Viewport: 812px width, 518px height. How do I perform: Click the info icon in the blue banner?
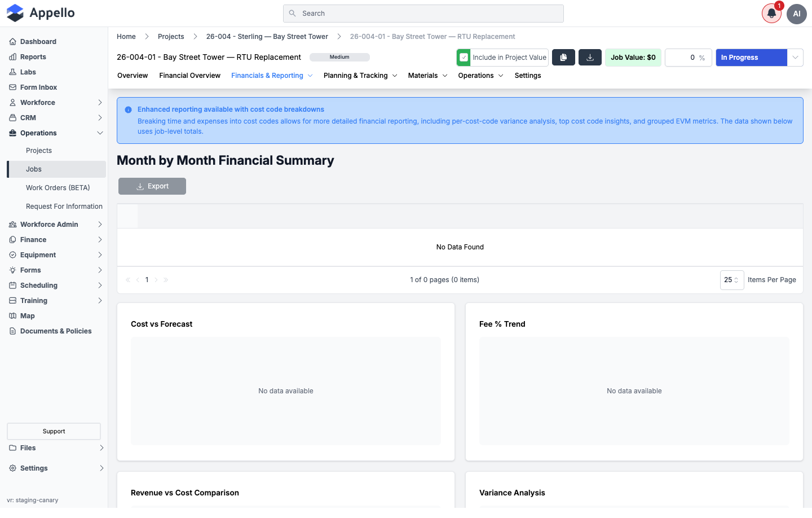pyautogui.click(x=128, y=110)
